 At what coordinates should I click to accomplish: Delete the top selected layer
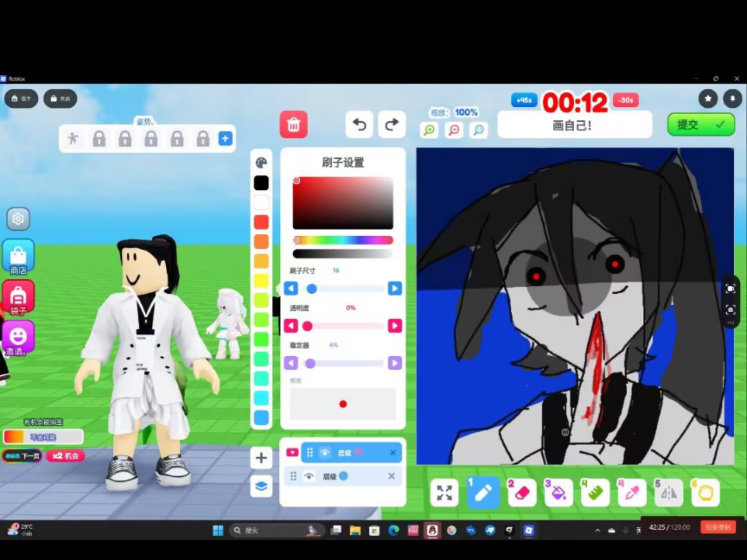(393, 453)
